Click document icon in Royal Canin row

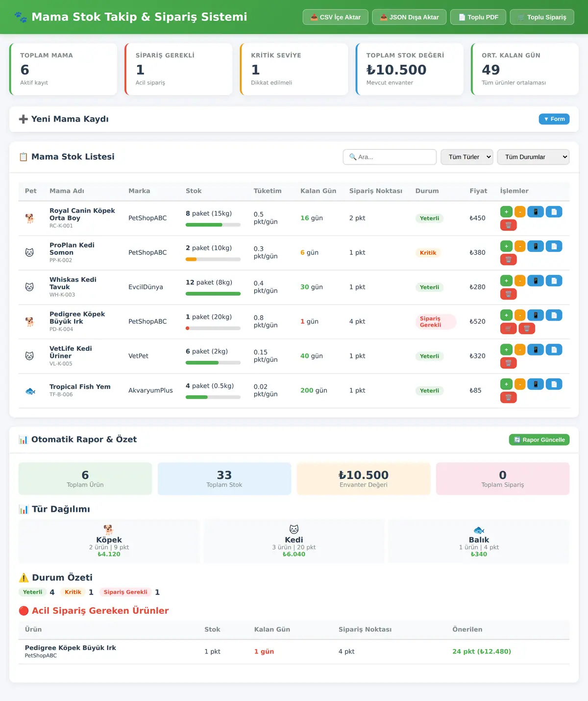554,212
